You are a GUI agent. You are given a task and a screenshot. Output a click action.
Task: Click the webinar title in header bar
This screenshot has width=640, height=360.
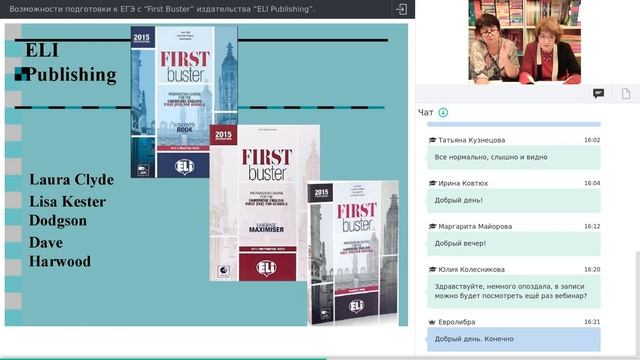click(162, 9)
